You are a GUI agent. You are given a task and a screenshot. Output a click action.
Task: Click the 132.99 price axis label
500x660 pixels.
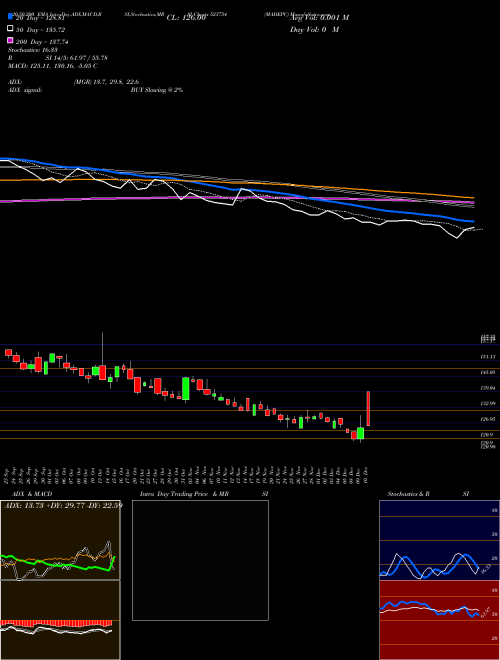click(x=488, y=403)
